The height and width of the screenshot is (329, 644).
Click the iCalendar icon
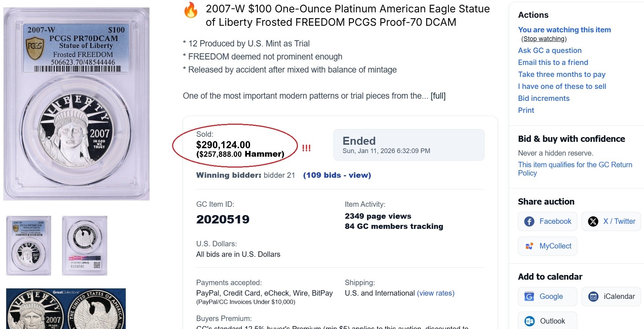593,297
